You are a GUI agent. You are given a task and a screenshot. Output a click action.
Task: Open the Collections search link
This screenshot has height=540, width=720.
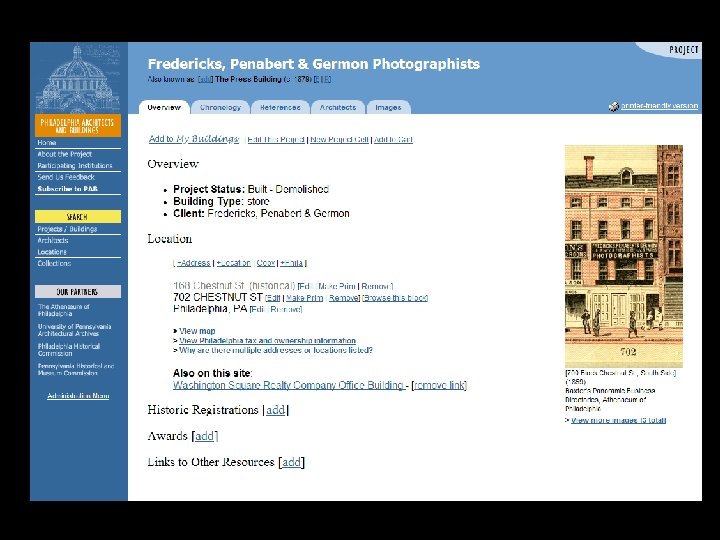tap(54, 264)
